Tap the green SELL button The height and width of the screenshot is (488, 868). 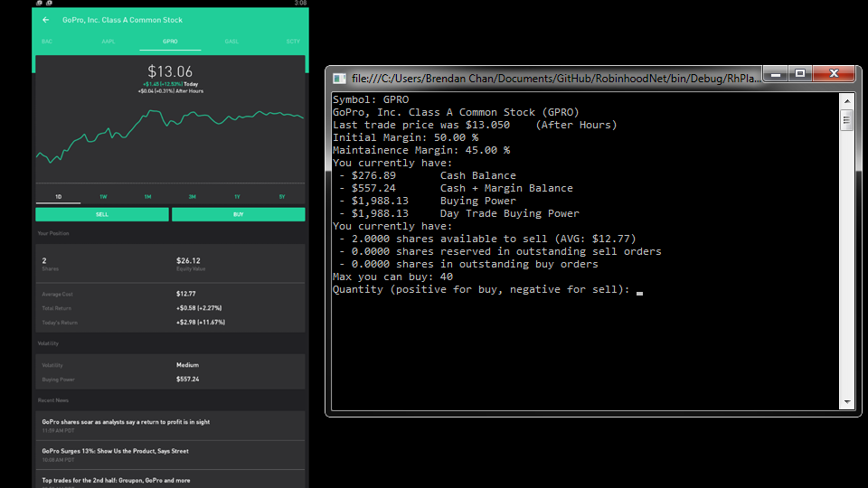click(102, 215)
